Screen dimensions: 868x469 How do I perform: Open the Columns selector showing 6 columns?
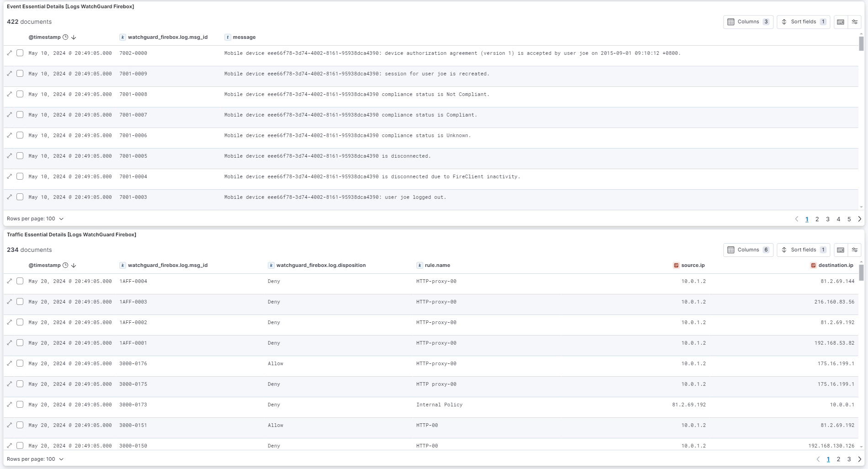click(748, 250)
